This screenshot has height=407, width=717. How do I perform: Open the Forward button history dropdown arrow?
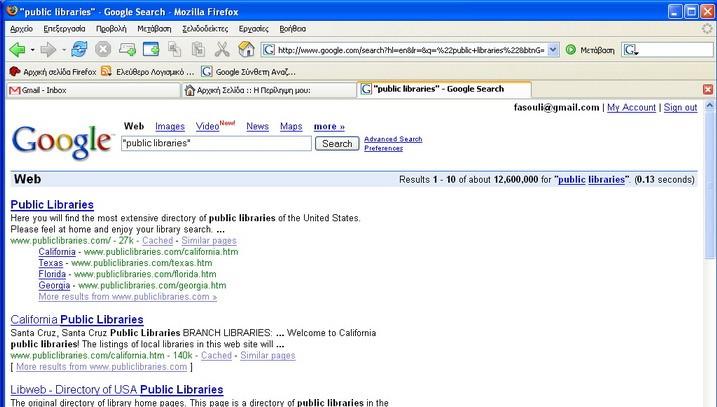[x=64, y=50]
